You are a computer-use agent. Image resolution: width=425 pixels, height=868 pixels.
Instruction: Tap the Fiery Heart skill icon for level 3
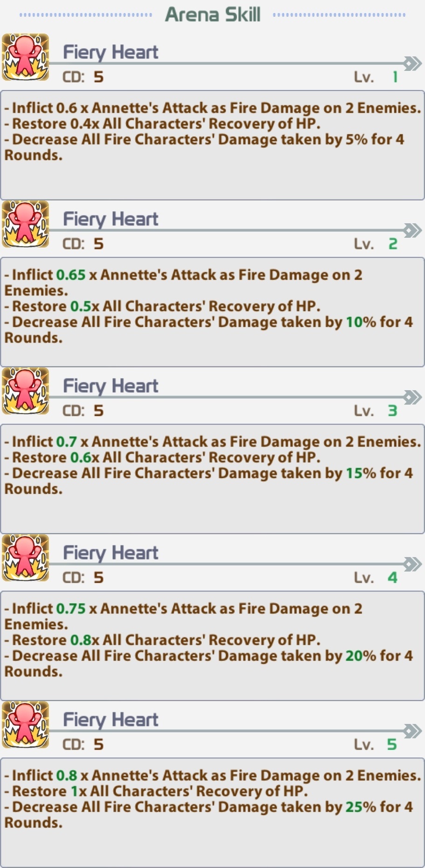[26, 391]
